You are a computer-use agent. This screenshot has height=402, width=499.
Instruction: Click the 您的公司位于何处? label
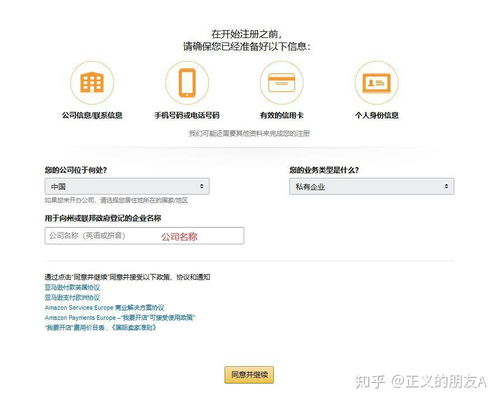coord(76,170)
